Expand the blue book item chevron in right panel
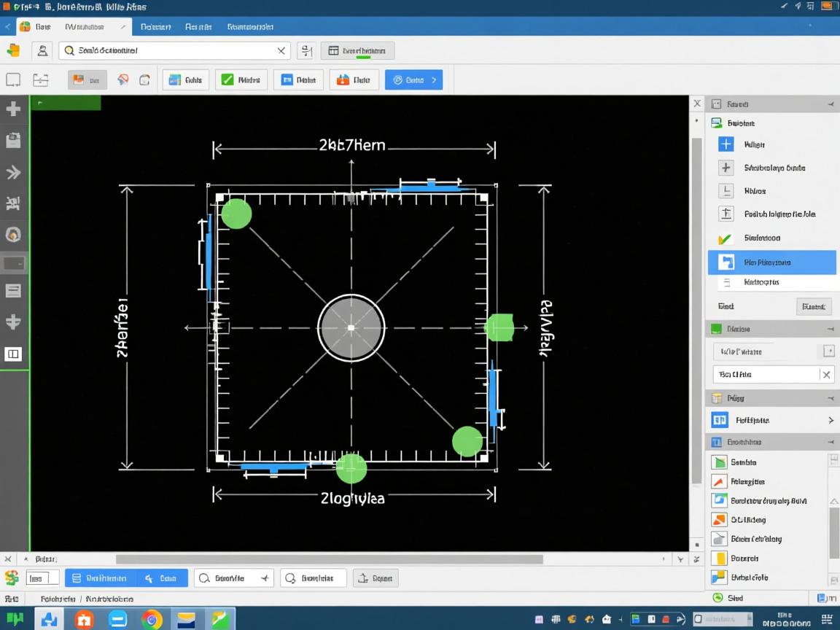This screenshot has width=840, height=630. (831, 420)
